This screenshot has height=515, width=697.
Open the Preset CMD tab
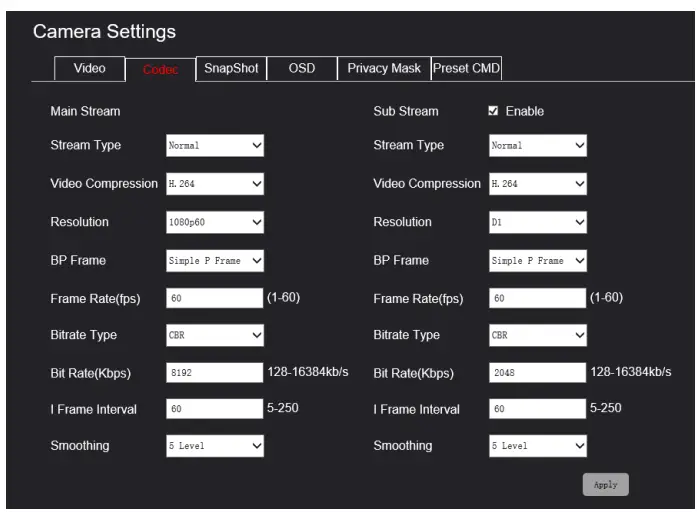point(465,68)
